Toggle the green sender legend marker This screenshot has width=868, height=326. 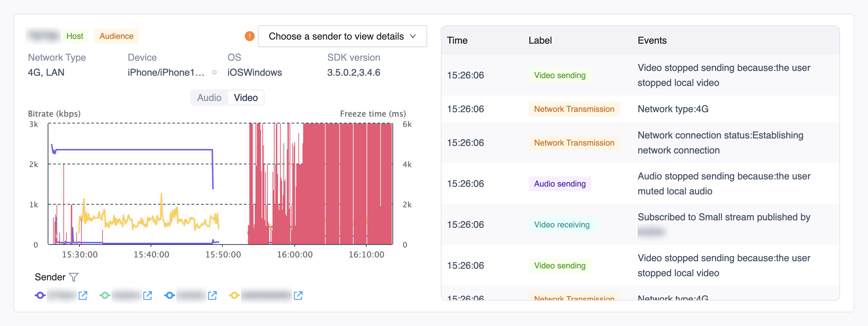pyautogui.click(x=105, y=295)
